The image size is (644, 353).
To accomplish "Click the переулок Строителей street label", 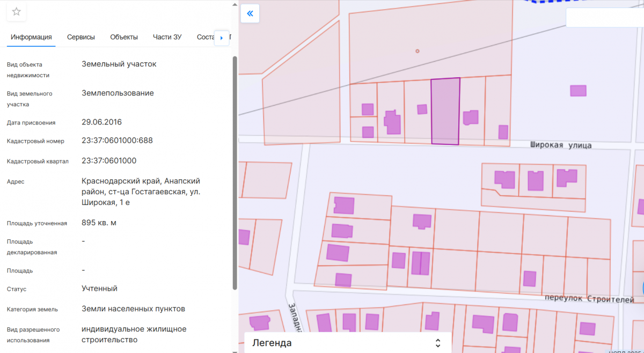I will pyautogui.click(x=589, y=299).
